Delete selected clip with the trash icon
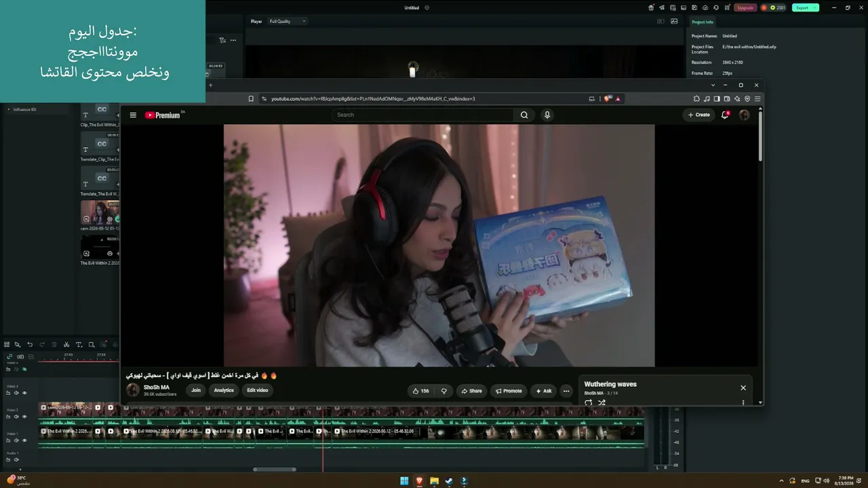This screenshot has height=488, width=868. point(54,345)
